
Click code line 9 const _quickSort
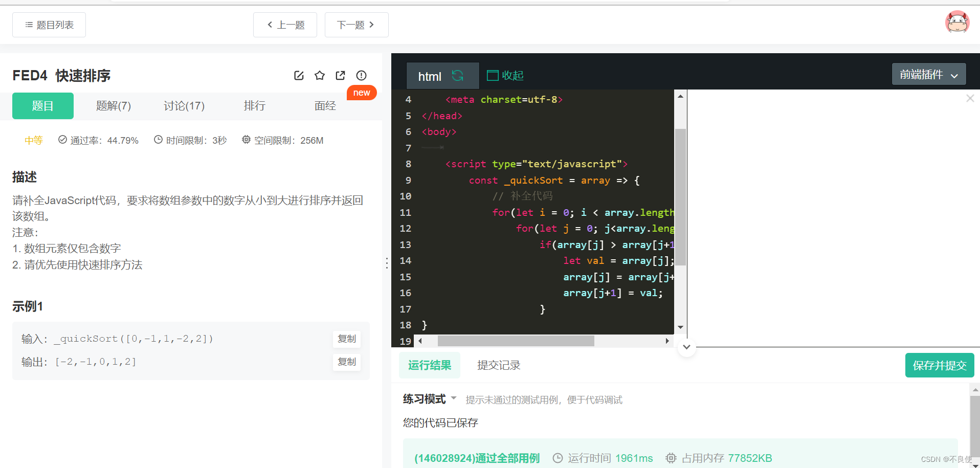pyautogui.click(x=554, y=181)
